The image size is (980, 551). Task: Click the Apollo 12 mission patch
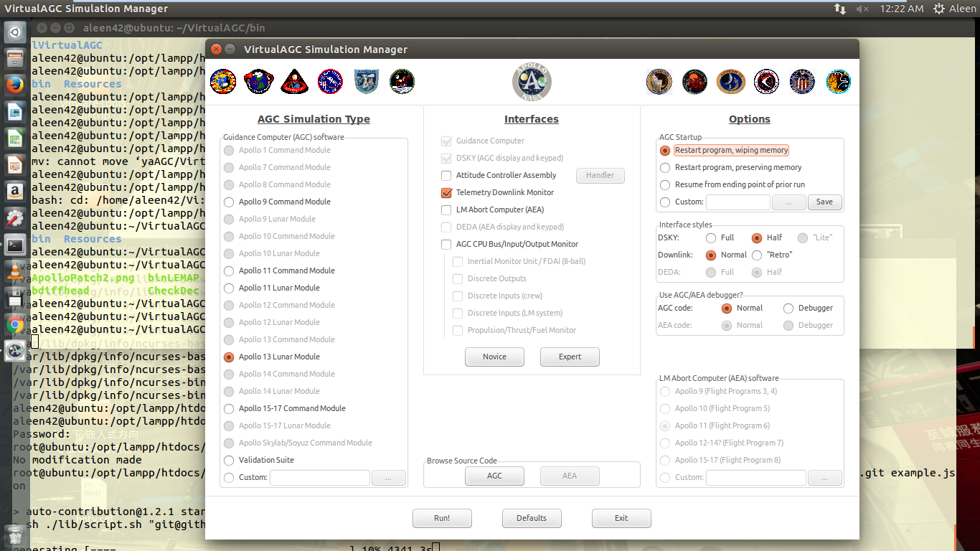click(x=659, y=82)
